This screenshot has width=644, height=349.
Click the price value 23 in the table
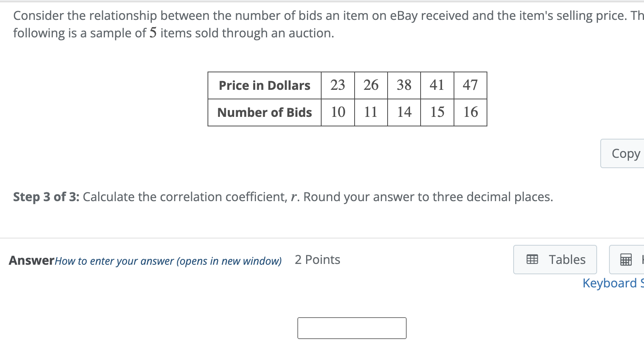tap(338, 85)
